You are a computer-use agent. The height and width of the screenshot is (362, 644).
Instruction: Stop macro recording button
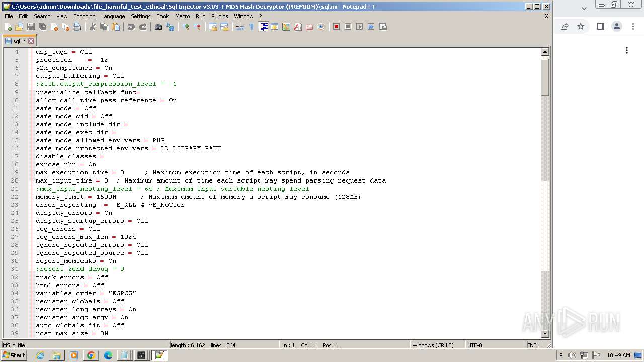348,27
